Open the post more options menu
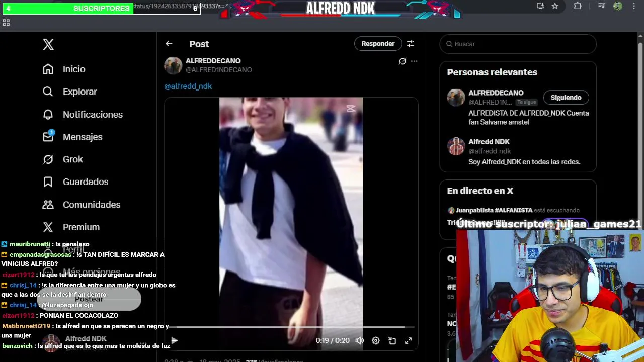Screen dimensions: 644x362 [414, 61]
